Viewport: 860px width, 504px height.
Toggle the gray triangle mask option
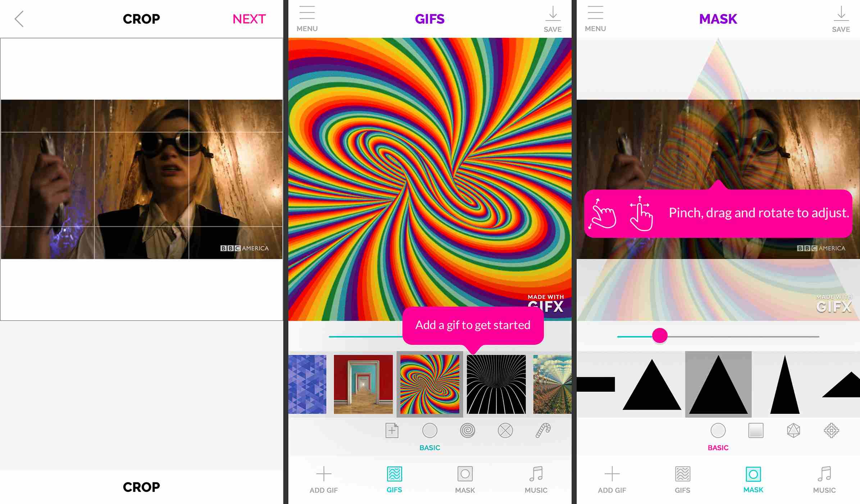[718, 385]
